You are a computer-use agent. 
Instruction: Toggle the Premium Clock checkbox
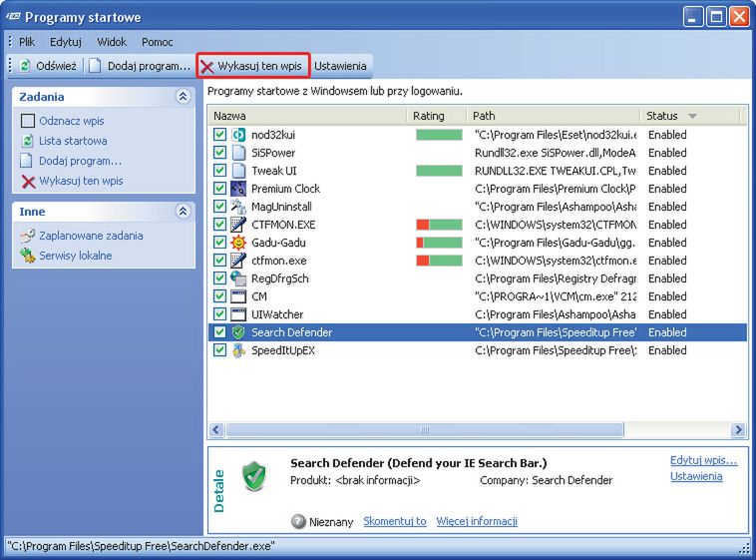click(x=219, y=189)
